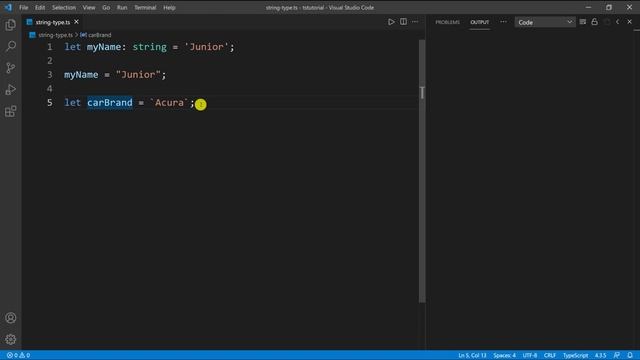Image resolution: width=640 pixels, height=360 pixels.
Task: Open panel additional views ellipsis
Action: (x=503, y=22)
